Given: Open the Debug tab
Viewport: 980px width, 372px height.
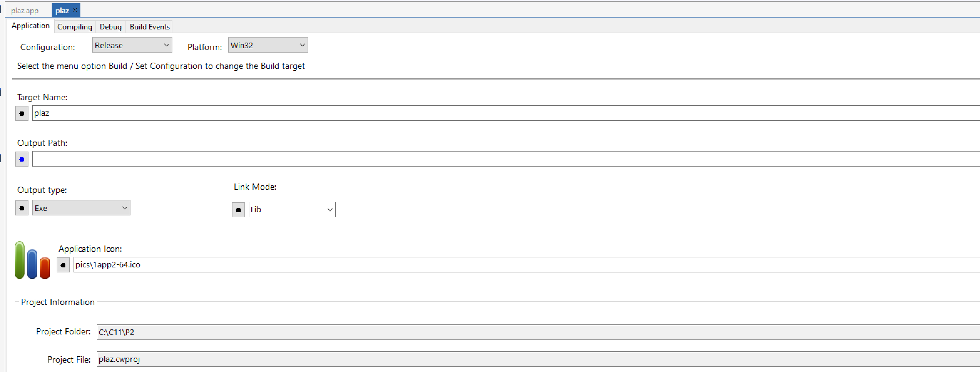Looking at the screenshot, I should point(110,27).
